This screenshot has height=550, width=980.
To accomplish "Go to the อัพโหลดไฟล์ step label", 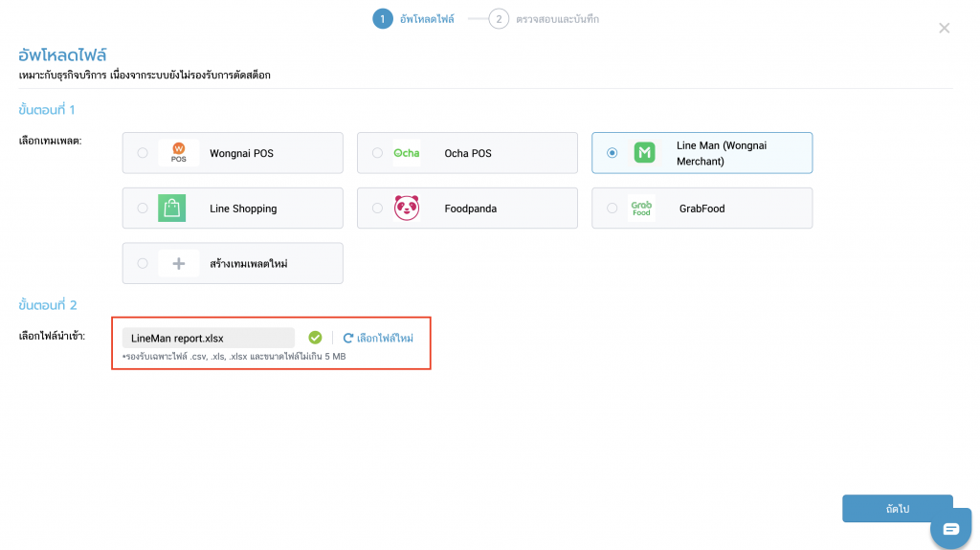I will [x=427, y=19].
